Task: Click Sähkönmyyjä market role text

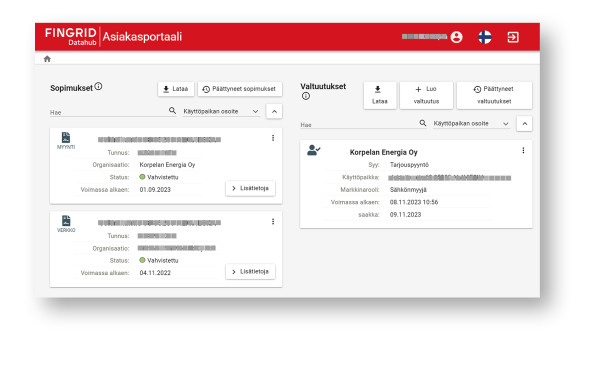Action: click(x=408, y=189)
